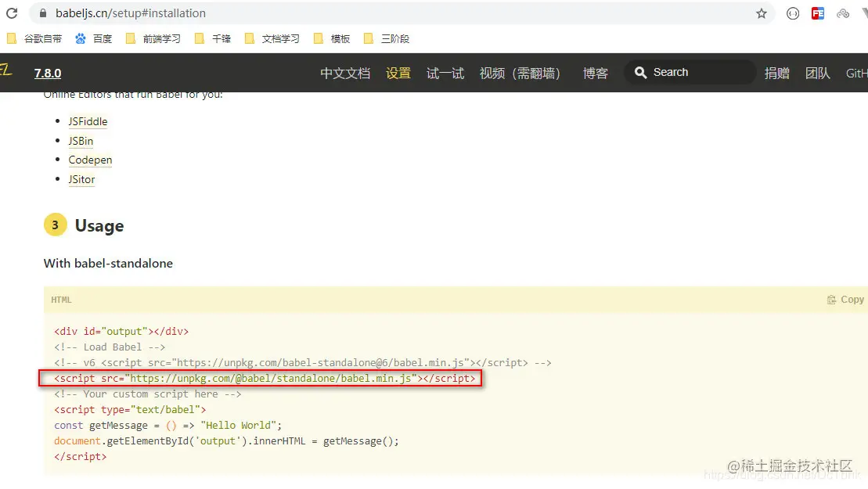The image size is (868, 489).
Task: Open the 文档学习 bookmark folder
Action: pos(272,38)
